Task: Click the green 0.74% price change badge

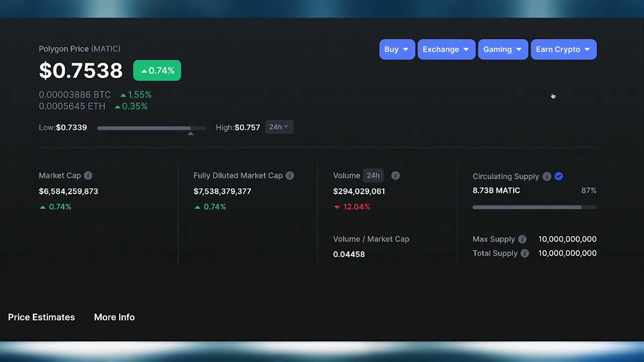Action: pos(157,70)
